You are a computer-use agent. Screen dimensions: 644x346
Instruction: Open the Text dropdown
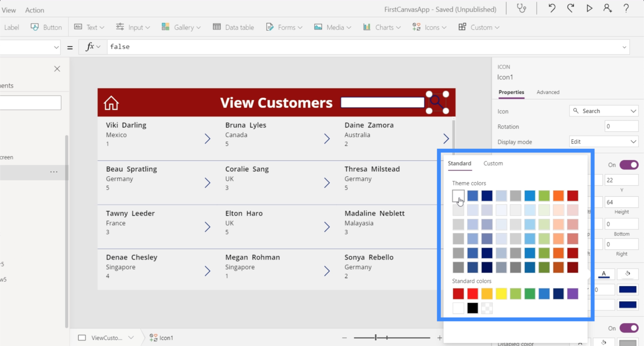click(89, 27)
